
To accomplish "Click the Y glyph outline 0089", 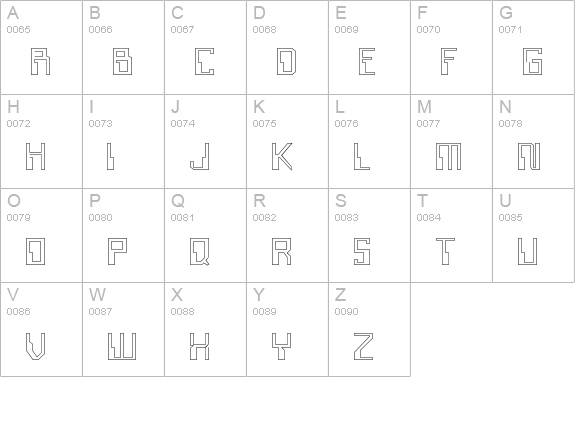I will [282, 346].
